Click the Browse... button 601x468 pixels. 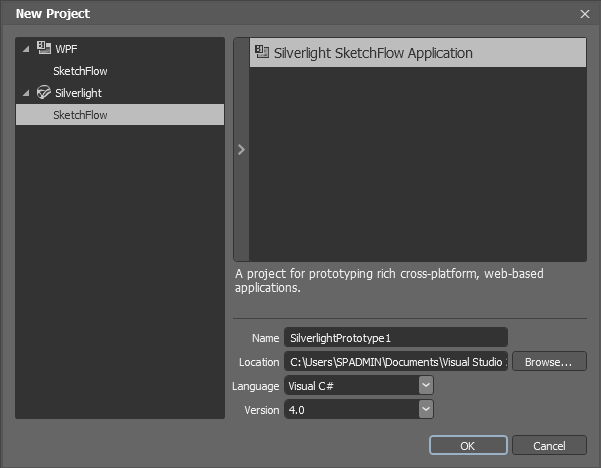(549, 362)
